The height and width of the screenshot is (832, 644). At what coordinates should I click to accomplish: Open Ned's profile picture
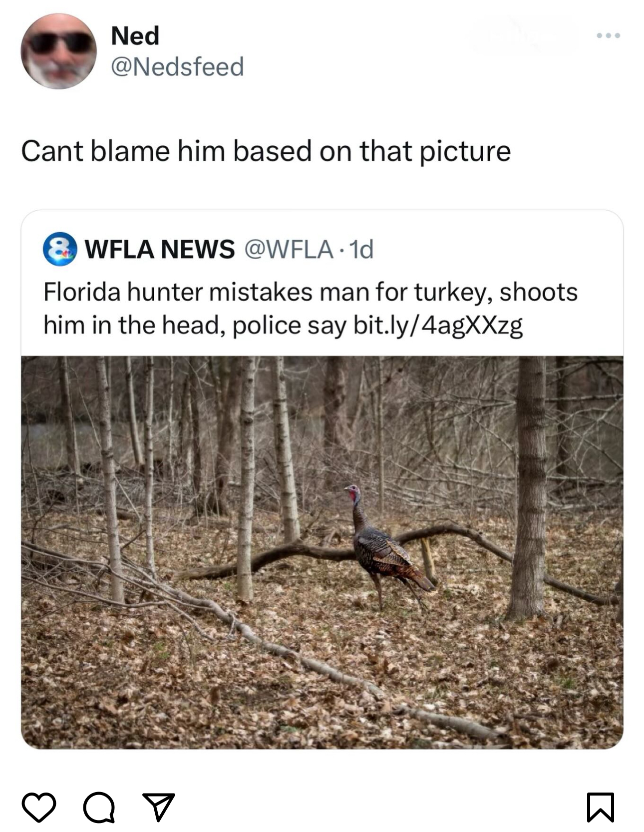[x=58, y=51]
